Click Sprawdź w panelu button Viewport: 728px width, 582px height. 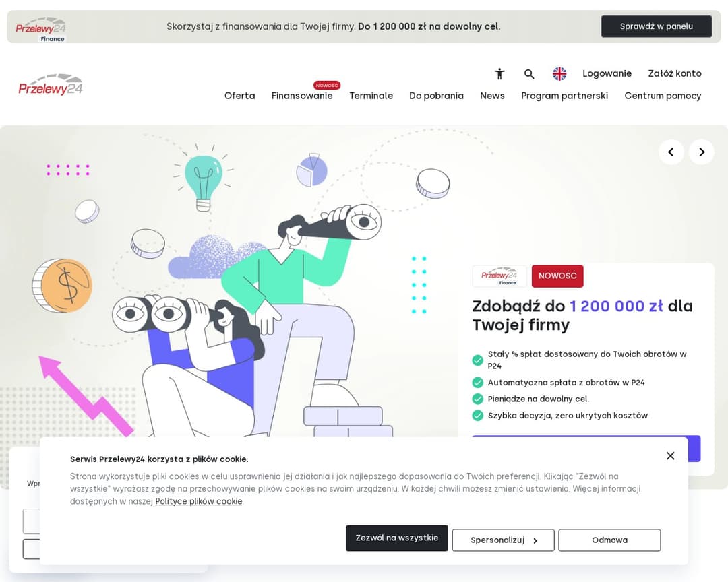click(x=656, y=26)
